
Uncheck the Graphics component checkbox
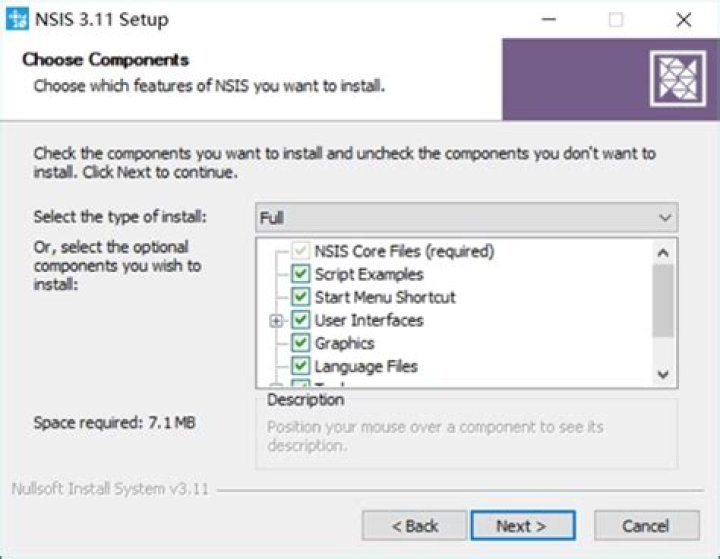coord(300,343)
